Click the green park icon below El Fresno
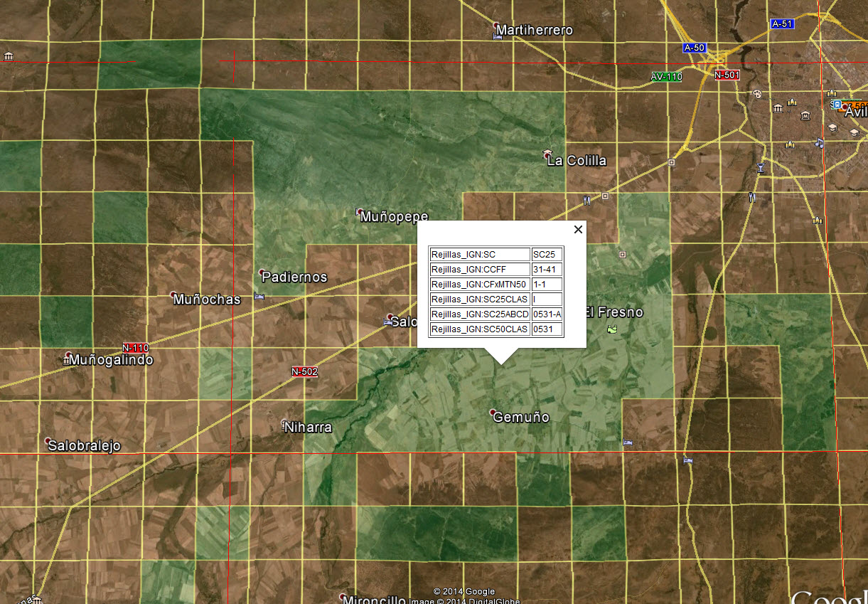The width and height of the screenshot is (868, 604). pos(611,329)
